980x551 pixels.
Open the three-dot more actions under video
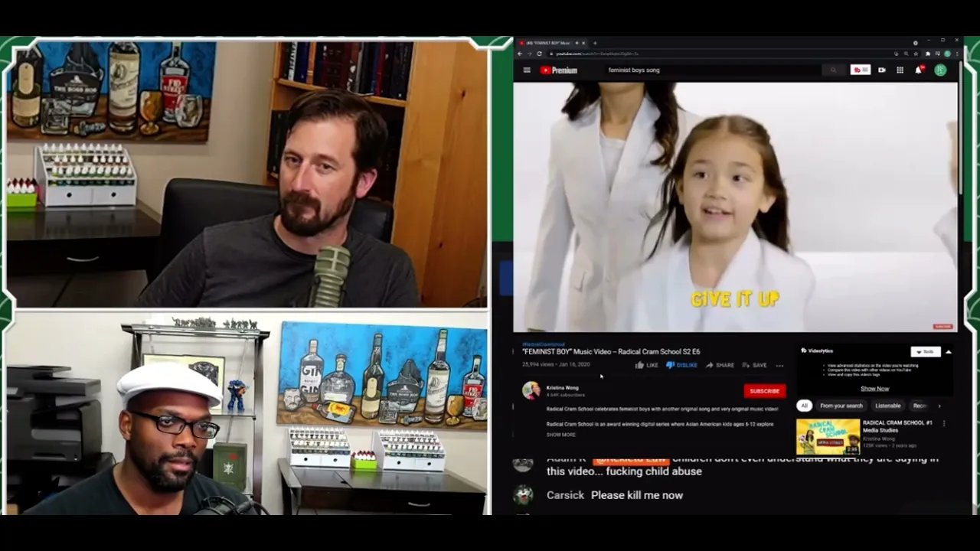779,365
